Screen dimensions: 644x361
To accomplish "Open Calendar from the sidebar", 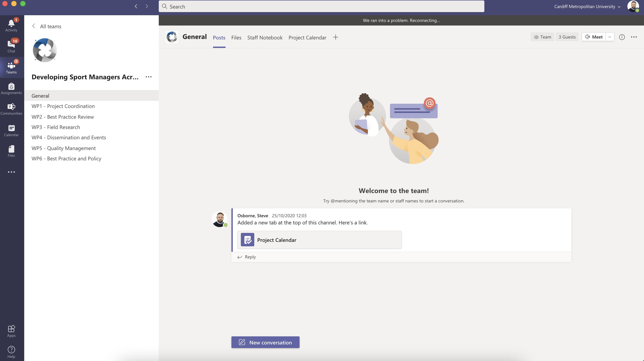I will coord(11,131).
